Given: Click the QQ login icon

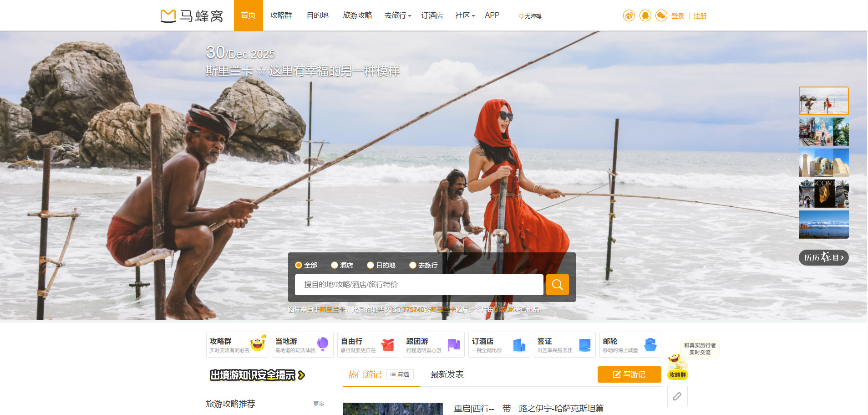Looking at the screenshot, I should click(645, 16).
